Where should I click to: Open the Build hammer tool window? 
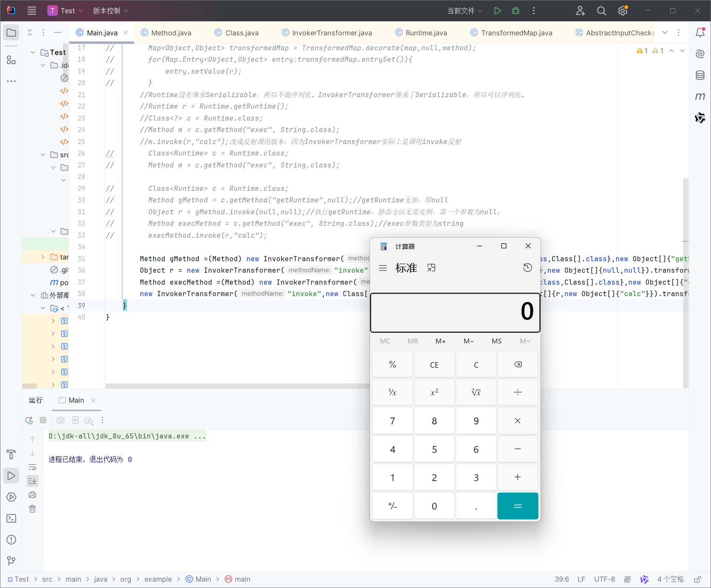12,454
